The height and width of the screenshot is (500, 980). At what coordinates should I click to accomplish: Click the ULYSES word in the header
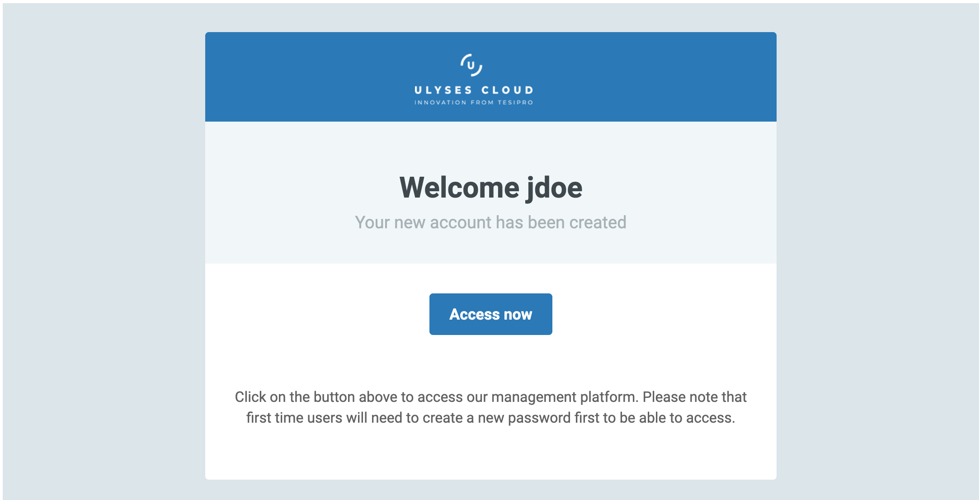coord(443,90)
